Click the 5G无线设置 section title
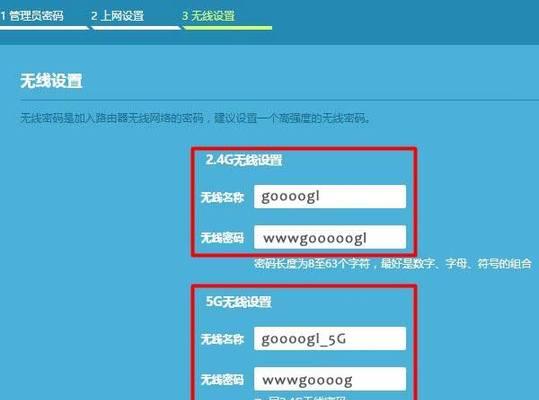Screen dimensions: 539x400 point(239,302)
